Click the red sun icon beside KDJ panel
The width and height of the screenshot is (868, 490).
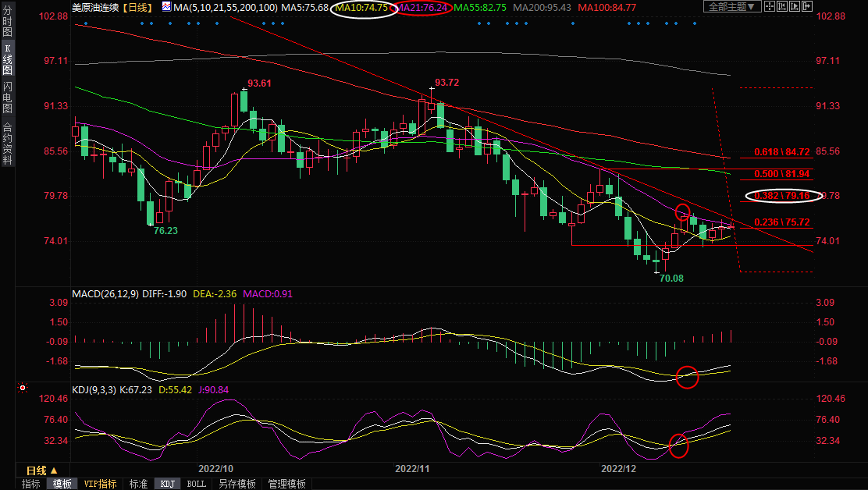click(23, 388)
